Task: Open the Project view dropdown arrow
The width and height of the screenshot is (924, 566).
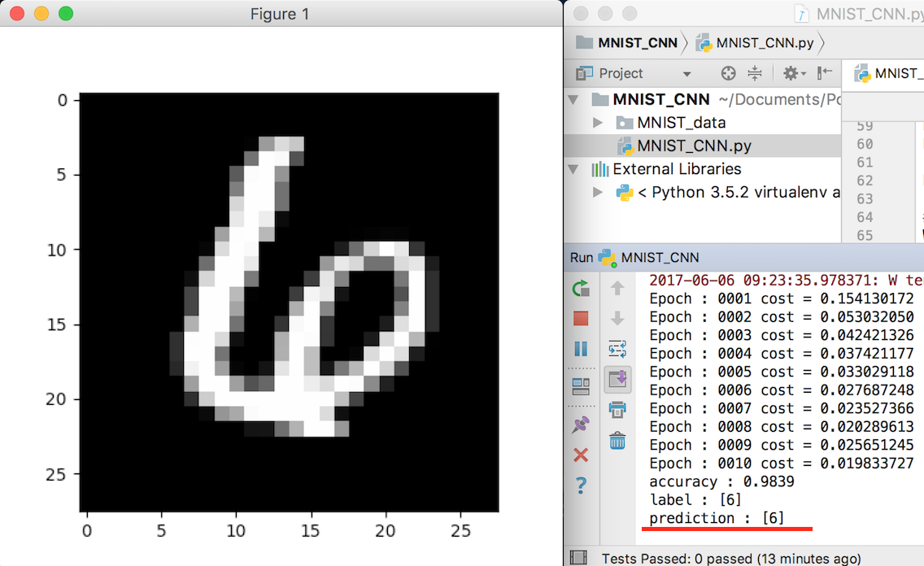Action: (686, 74)
